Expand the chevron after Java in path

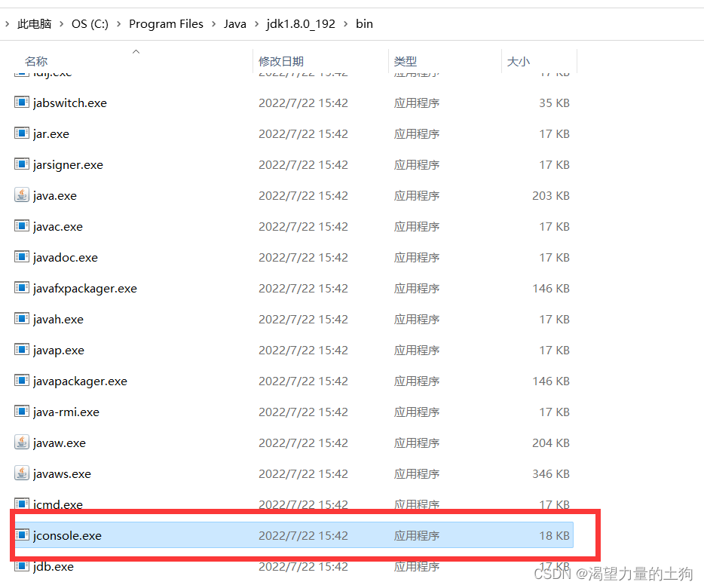coord(256,24)
